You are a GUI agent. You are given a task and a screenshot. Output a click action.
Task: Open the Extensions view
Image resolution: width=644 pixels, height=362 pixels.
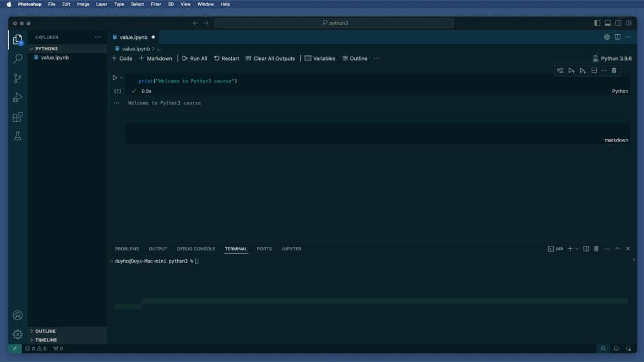click(18, 117)
